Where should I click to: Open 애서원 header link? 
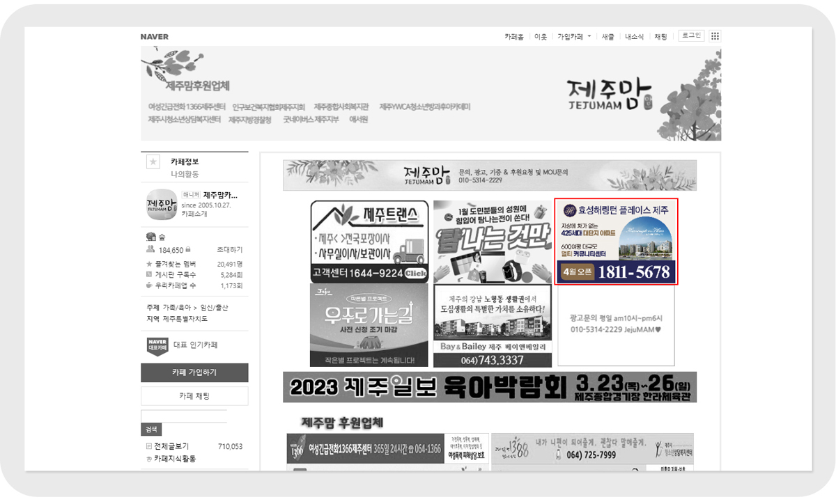(x=358, y=120)
